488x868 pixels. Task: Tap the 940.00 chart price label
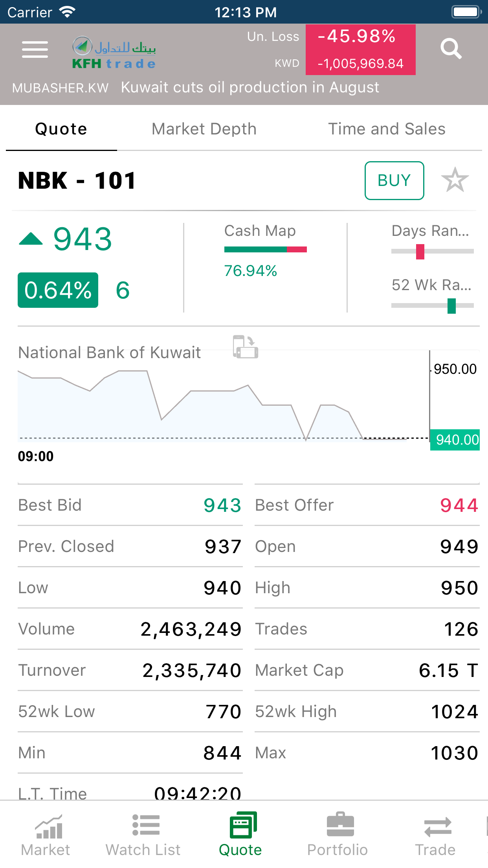click(x=455, y=440)
